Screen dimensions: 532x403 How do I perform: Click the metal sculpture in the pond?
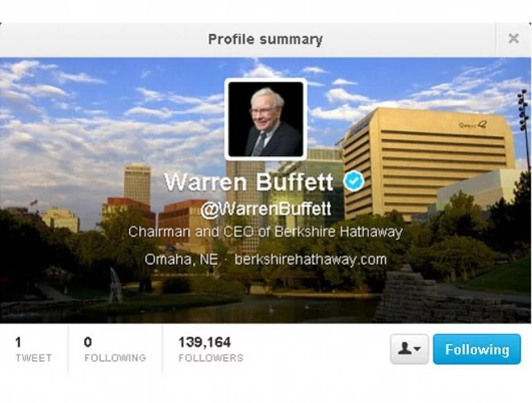[115, 286]
